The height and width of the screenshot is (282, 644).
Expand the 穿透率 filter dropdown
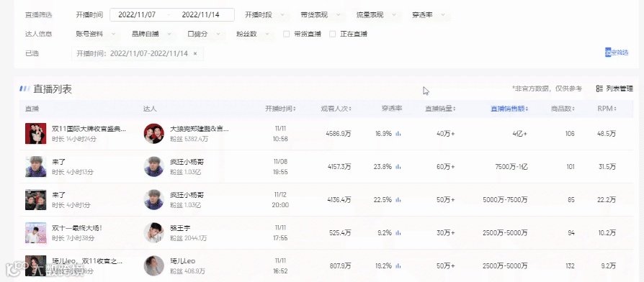point(429,15)
